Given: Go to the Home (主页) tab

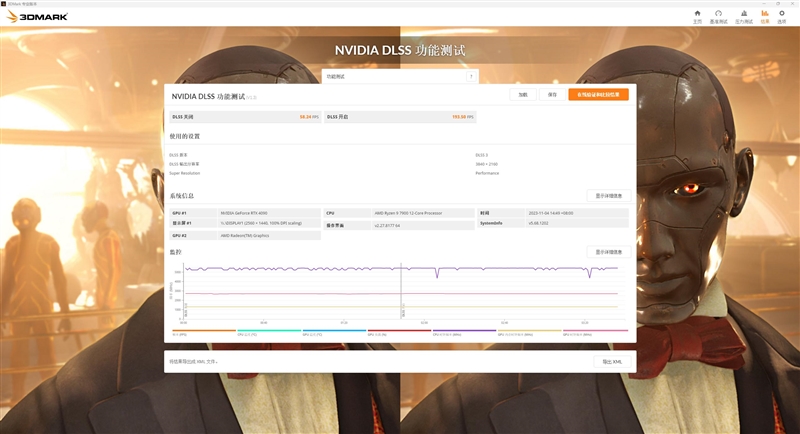Looking at the screenshot, I should coord(697,16).
